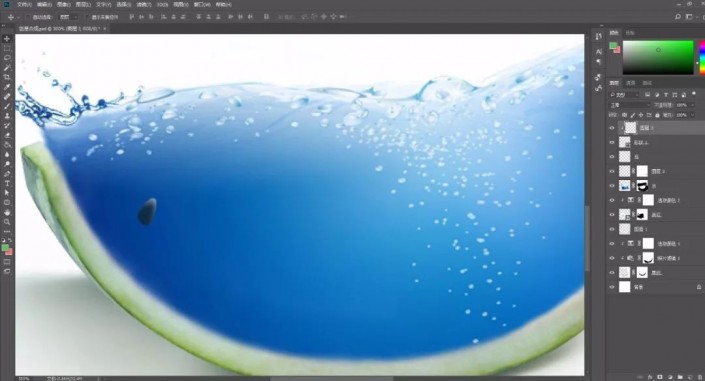
Task: Select the Dodge tool
Action: click(x=7, y=164)
